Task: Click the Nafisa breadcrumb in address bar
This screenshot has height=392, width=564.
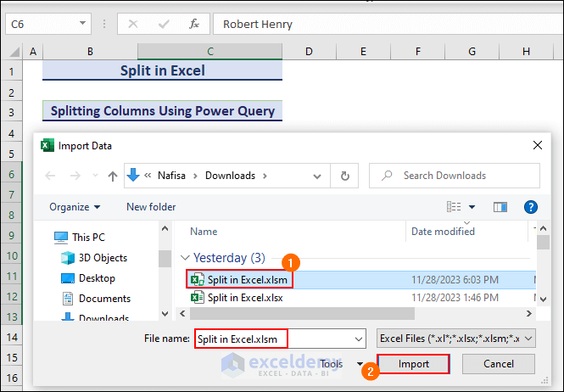Action: tap(171, 176)
